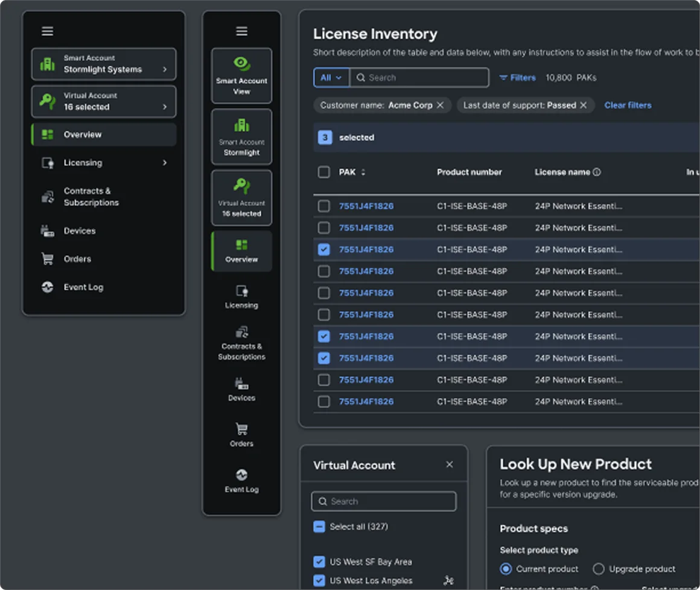Uncheck the US West Los Angeles checkbox

click(319, 580)
